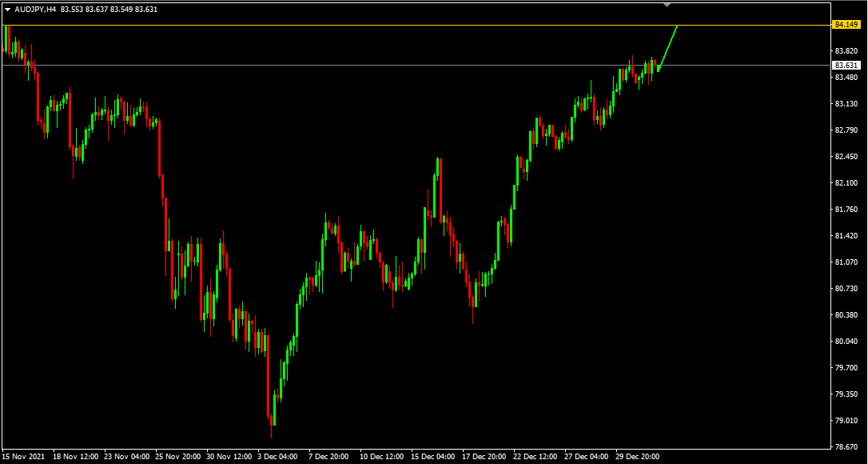Click the small triangle beside AUDJPY,H4

click(x=8, y=10)
